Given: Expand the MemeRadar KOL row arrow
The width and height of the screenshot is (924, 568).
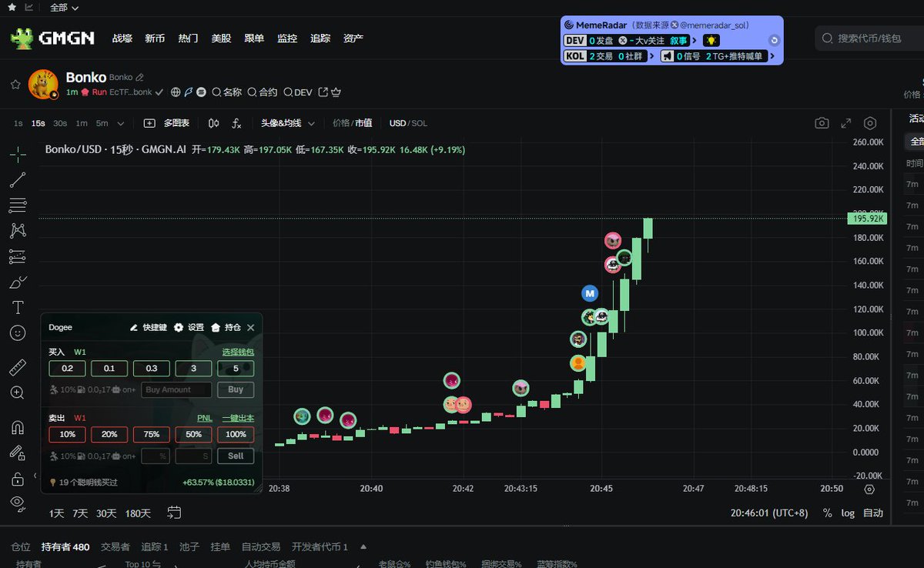Looking at the screenshot, I should [x=652, y=56].
